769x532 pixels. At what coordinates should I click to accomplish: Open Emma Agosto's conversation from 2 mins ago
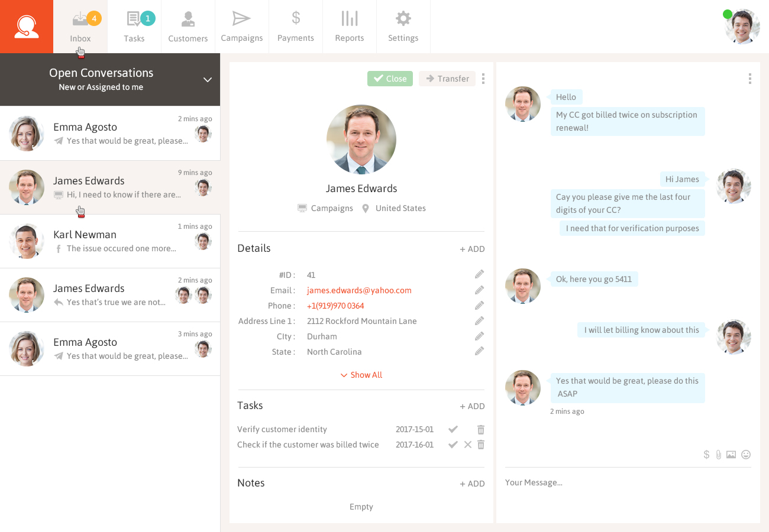pos(110,134)
